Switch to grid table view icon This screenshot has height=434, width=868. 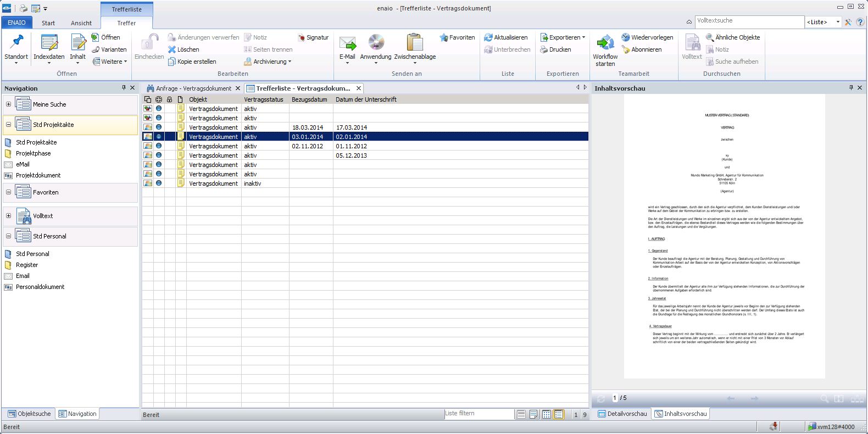546,414
